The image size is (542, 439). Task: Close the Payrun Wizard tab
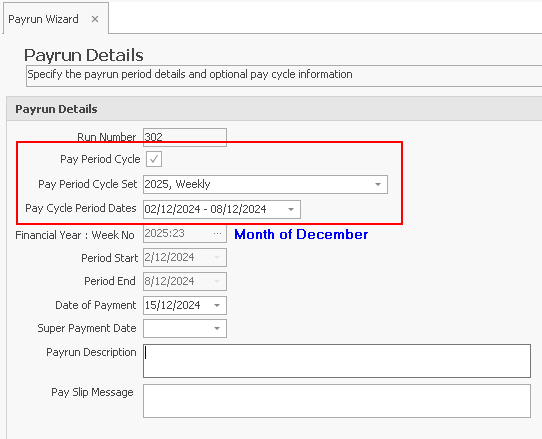coord(95,19)
